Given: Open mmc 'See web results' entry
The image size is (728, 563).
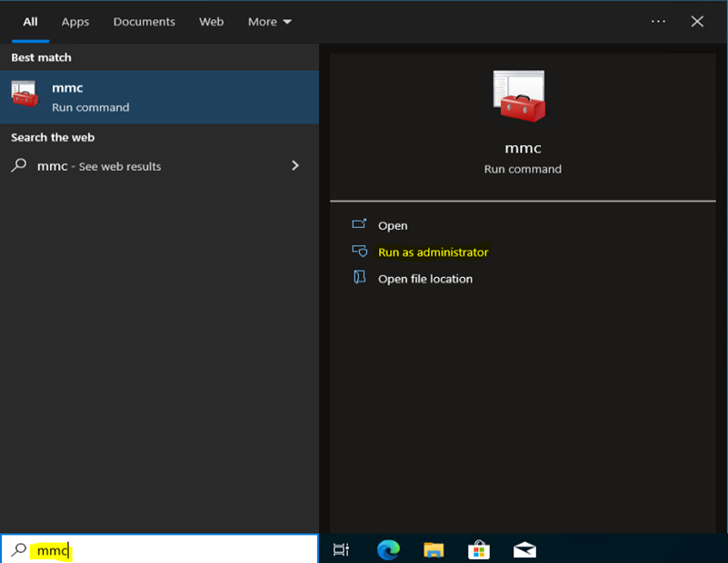Looking at the screenshot, I should [x=99, y=166].
